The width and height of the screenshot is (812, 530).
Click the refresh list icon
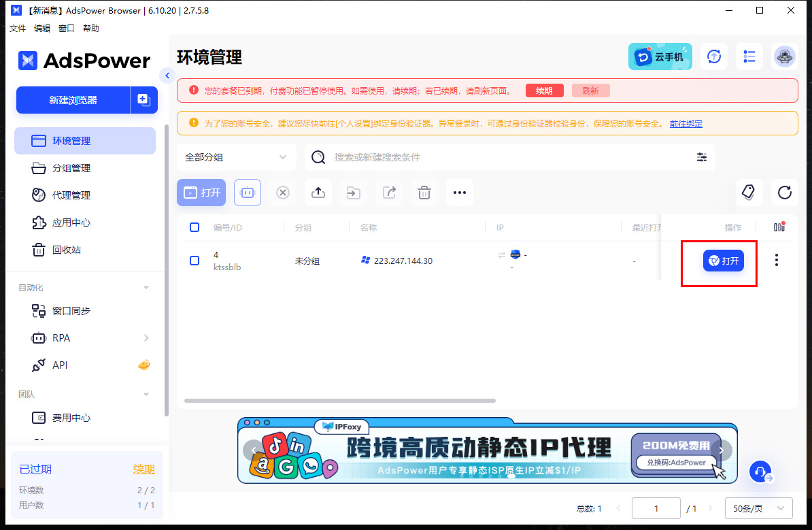point(785,193)
